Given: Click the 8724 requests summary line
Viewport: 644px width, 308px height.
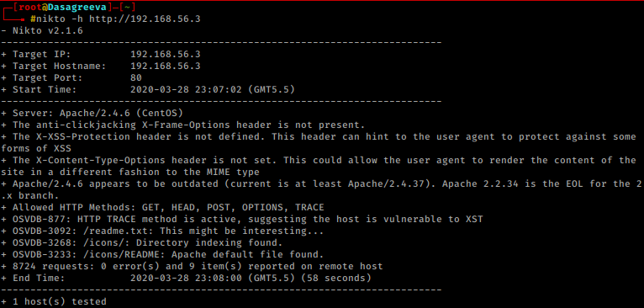Looking at the screenshot, I should tap(192, 267).
